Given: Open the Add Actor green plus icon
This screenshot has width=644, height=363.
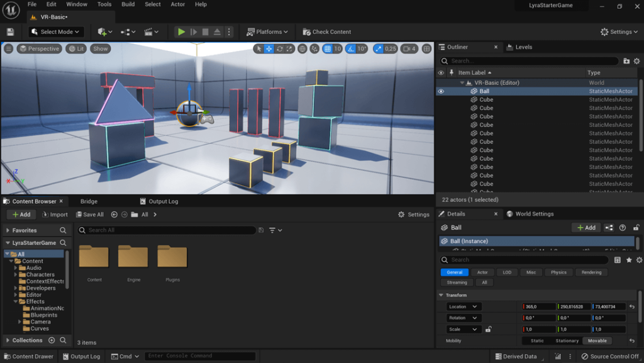Looking at the screenshot, I should pyautogui.click(x=103, y=31).
